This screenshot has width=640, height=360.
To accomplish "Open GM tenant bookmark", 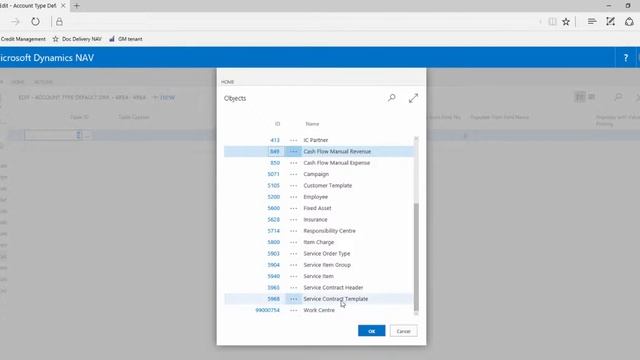I will point(126,39).
